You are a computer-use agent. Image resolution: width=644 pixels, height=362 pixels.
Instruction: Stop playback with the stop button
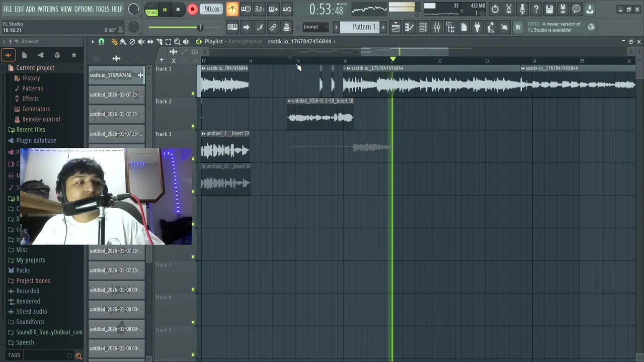(x=178, y=10)
